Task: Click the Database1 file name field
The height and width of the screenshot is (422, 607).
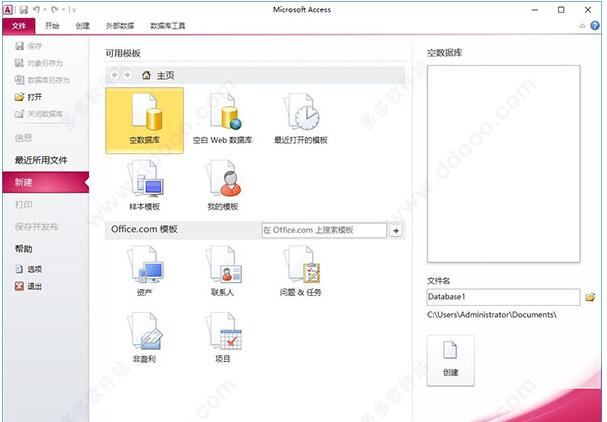Action: point(503,297)
